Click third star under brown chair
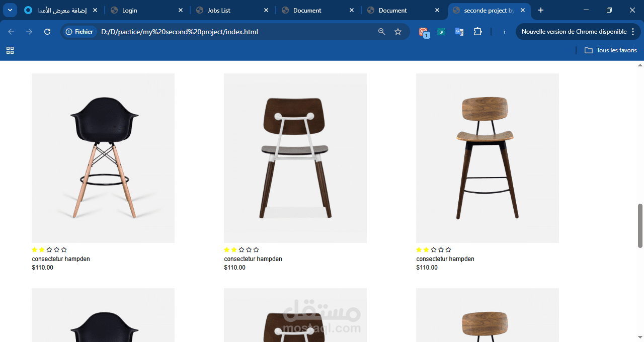644x342 pixels. [x=242, y=249]
